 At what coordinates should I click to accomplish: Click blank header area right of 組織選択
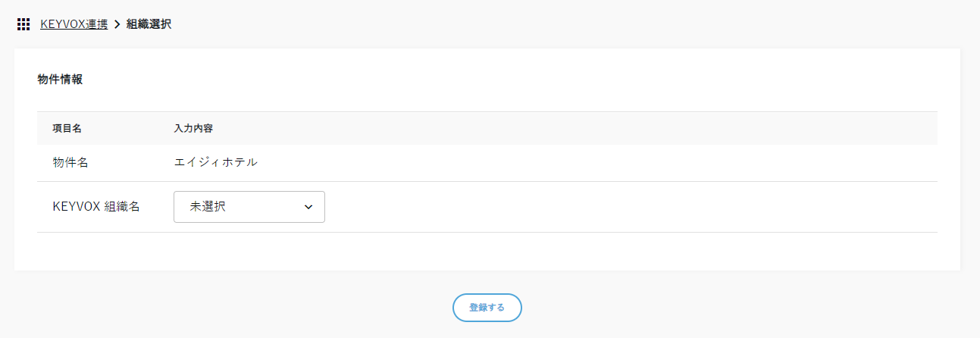(531, 24)
